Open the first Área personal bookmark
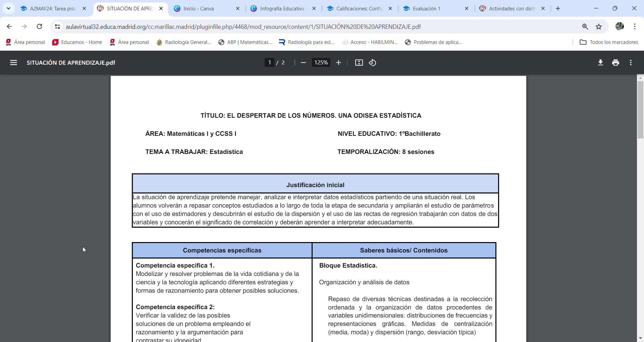Screen dimensions: 644x342 (x=25, y=42)
